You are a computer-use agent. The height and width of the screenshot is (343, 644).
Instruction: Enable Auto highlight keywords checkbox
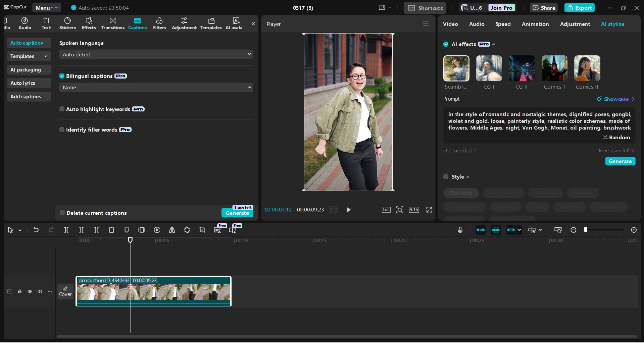pyautogui.click(x=62, y=109)
